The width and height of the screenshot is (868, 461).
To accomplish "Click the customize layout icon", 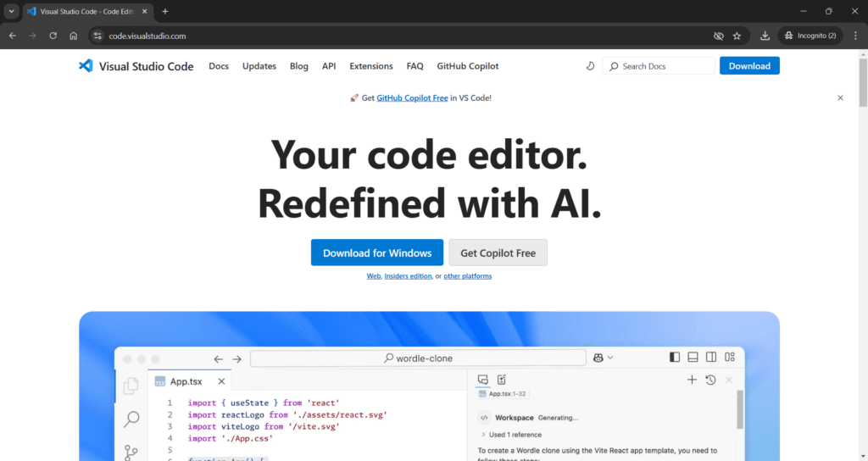I will pos(730,357).
